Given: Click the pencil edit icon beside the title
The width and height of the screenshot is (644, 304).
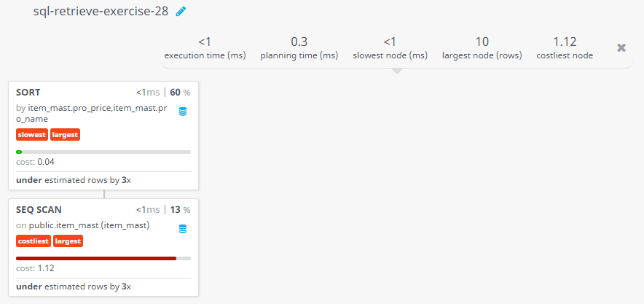Looking at the screenshot, I should coord(181,12).
